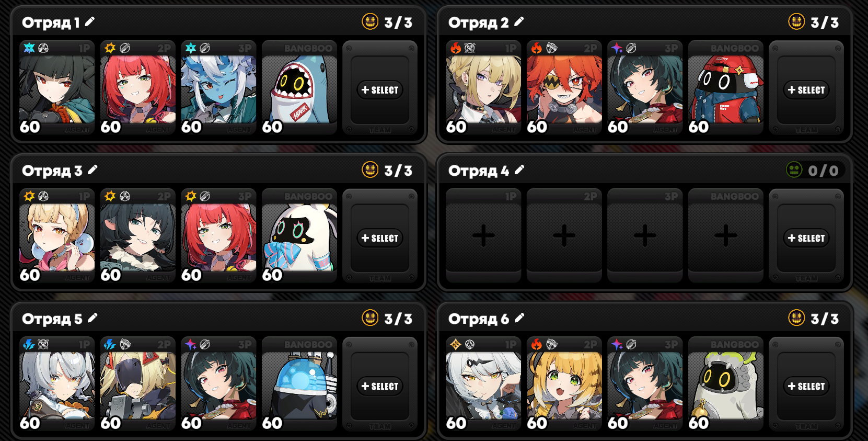Add a Bangboo to empty slot in Отряд 4
The image size is (868, 441).
click(x=726, y=235)
